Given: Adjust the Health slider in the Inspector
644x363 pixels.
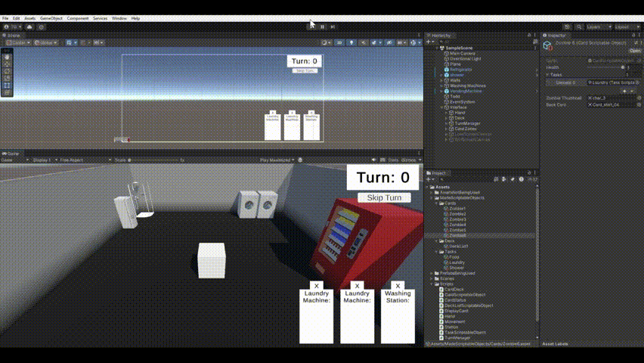Looking at the screenshot, I should [605, 67].
